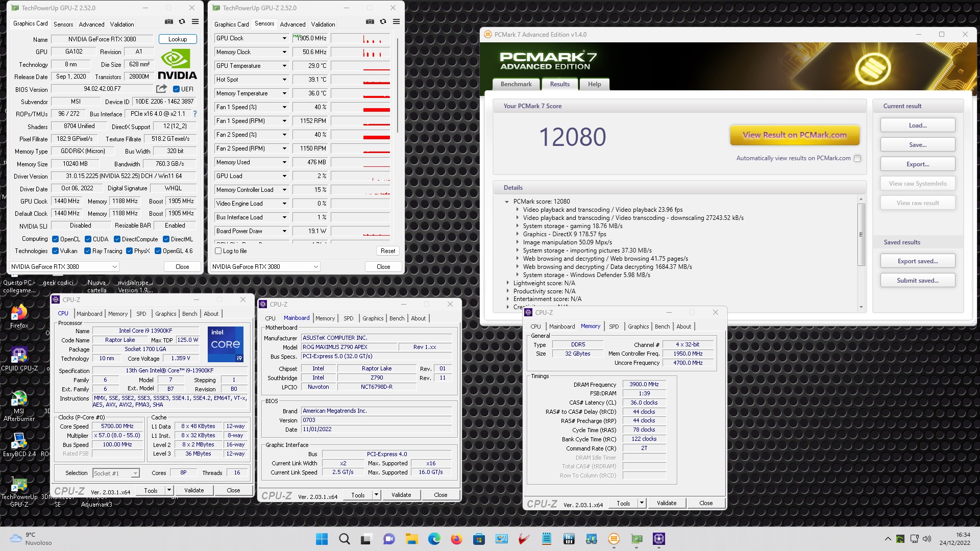Screen dimensions: 980x551
Task: Click refresh icon in GPU-Z Sensors window
Action: pyautogui.click(x=383, y=21)
